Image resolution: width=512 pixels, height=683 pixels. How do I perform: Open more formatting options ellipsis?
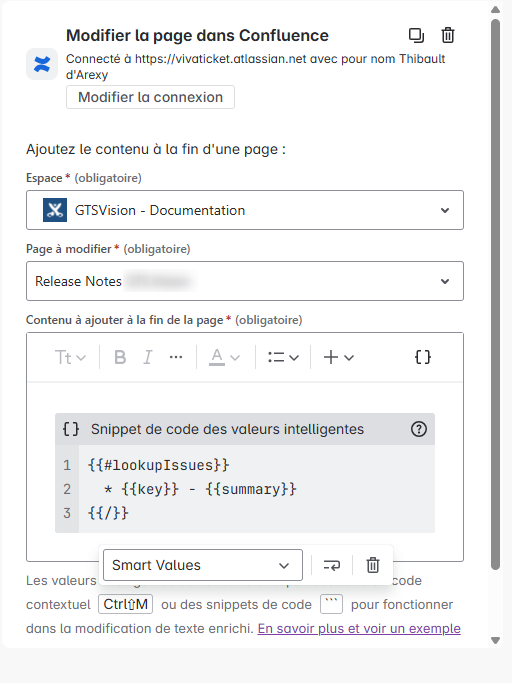pos(176,358)
